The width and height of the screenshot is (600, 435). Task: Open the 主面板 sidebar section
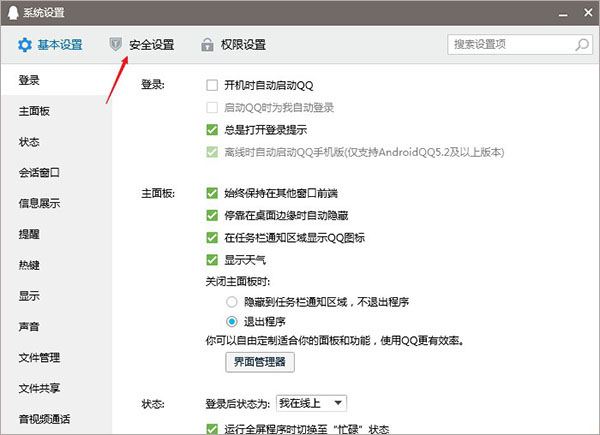tap(34, 111)
